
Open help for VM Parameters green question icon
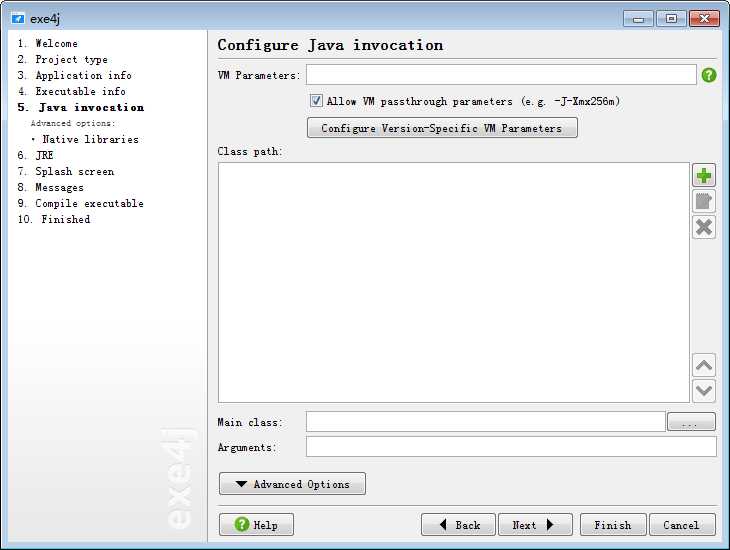coord(709,75)
